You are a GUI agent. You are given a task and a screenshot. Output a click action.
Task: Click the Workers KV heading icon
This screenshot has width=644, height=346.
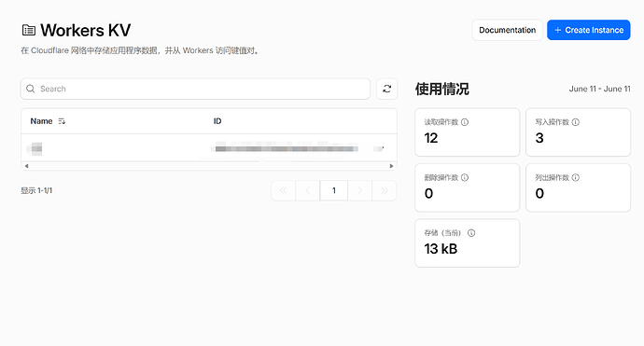click(29, 30)
